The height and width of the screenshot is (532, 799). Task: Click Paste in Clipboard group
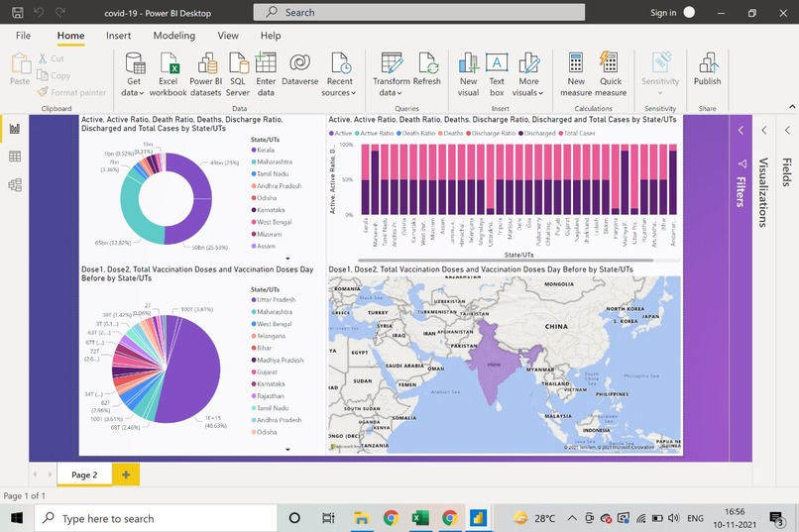[x=20, y=68]
